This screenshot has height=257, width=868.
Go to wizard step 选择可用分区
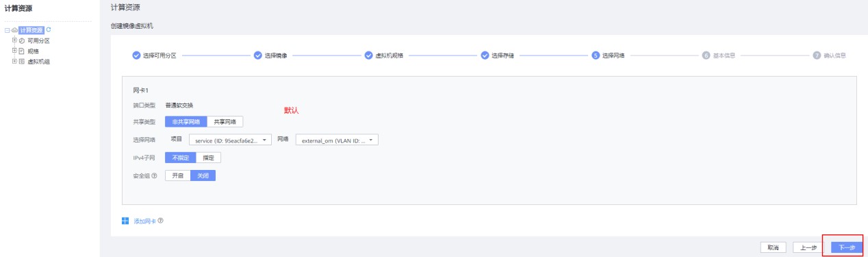[159, 56]
